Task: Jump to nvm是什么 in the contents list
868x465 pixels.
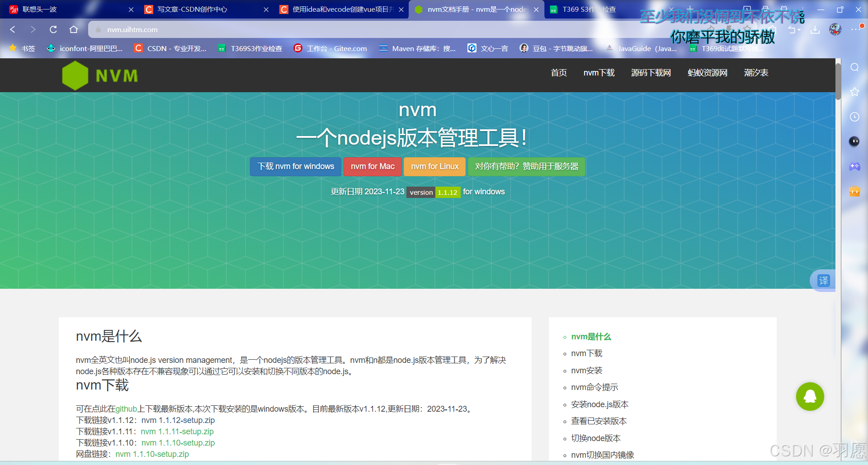Action: tap(591, 337)
